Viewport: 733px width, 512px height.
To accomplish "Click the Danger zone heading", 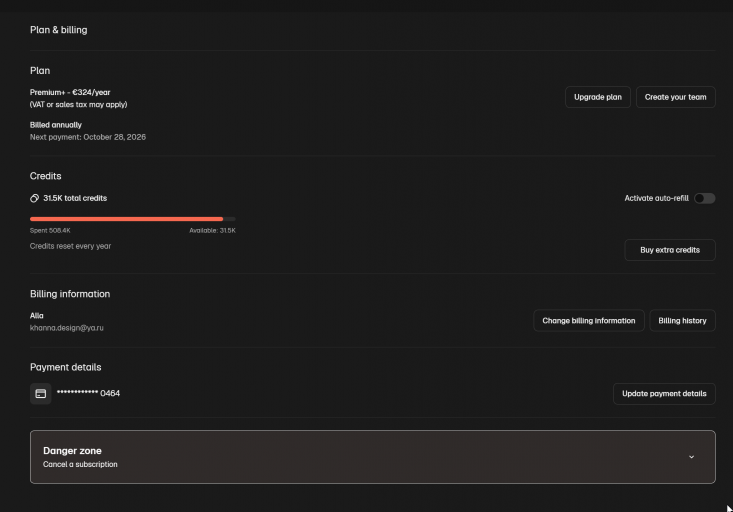I will 72,451.
